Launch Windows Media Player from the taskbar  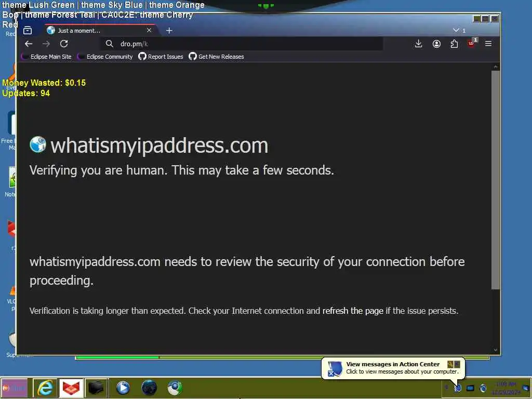pyautogui.click(x=123, y=388)
